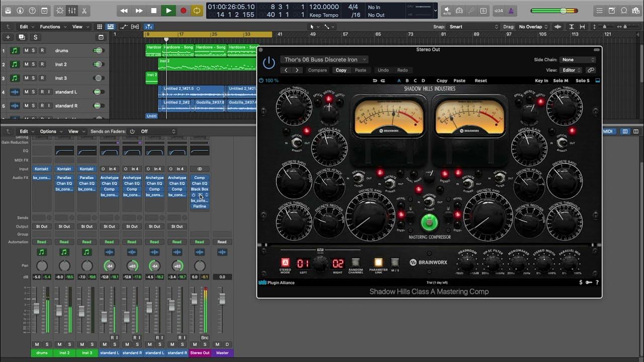Image resolution: width=644 pixels, height=362 pixels.
Task: Record-enable the Inst 3 track
Action: 42,78
